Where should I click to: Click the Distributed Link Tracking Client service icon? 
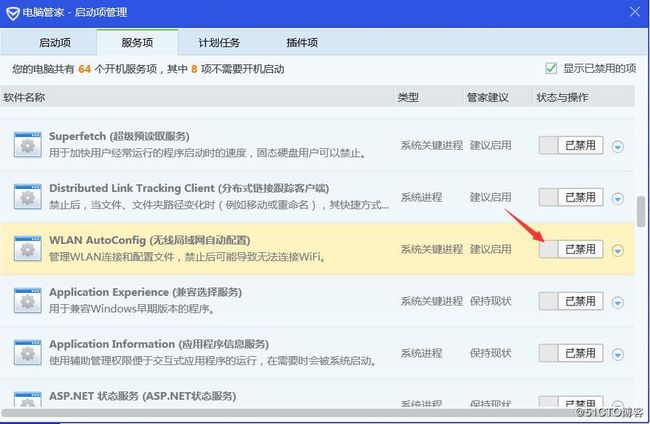pos(27,197)
